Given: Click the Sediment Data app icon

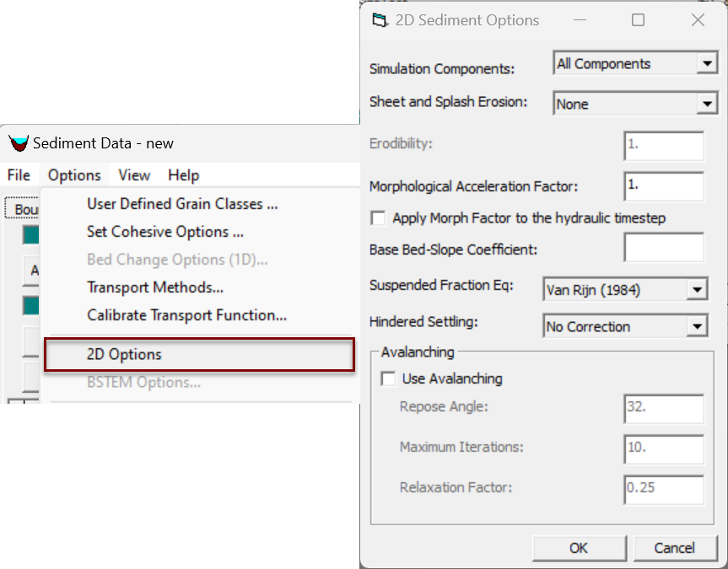Looking at the screenshot, I should click(19, 143).
